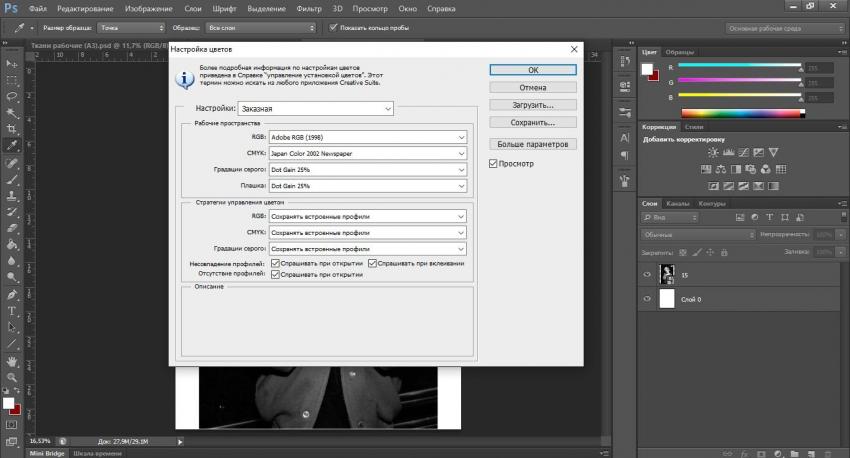Viewport: 850px width, 458px height.
Task: Hide layer 15 using the eye icon
Action: (647, 274)
